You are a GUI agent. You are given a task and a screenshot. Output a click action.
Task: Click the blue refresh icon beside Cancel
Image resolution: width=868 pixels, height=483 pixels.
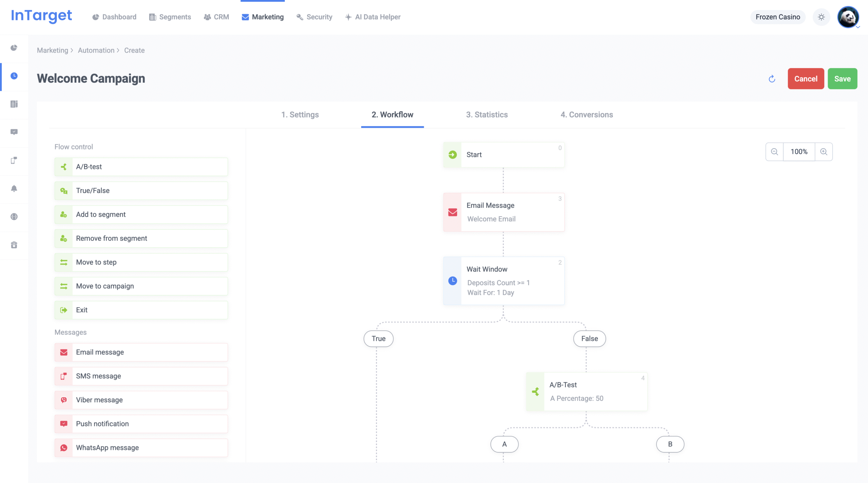772,79
